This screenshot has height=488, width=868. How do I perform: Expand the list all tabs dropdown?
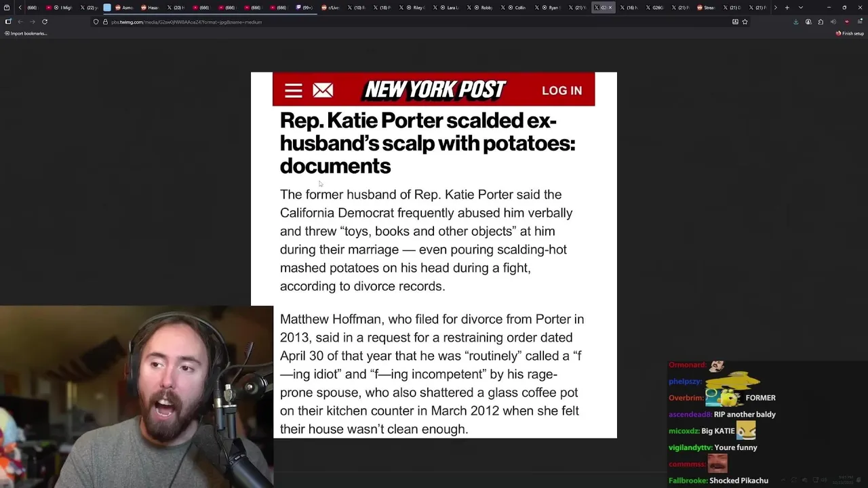(x=801, y=7)
